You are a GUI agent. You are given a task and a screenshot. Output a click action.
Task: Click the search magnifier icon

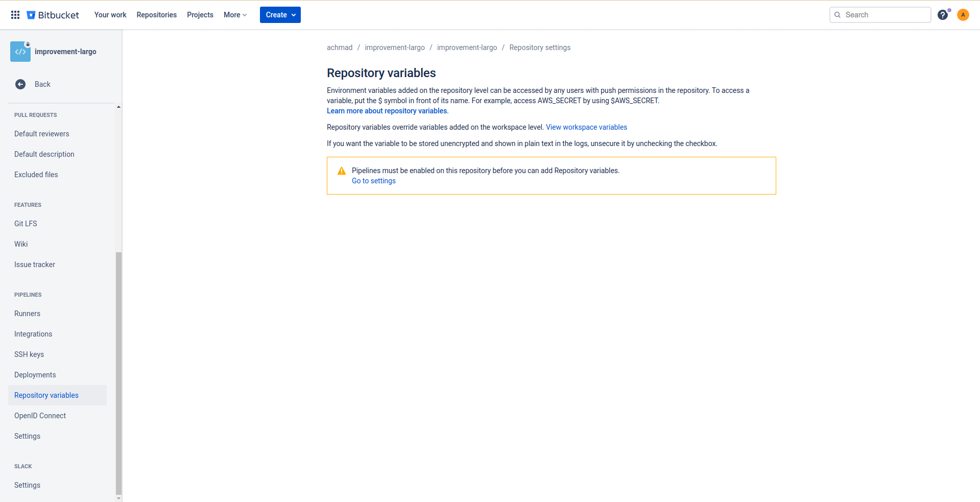coord(838,15)
